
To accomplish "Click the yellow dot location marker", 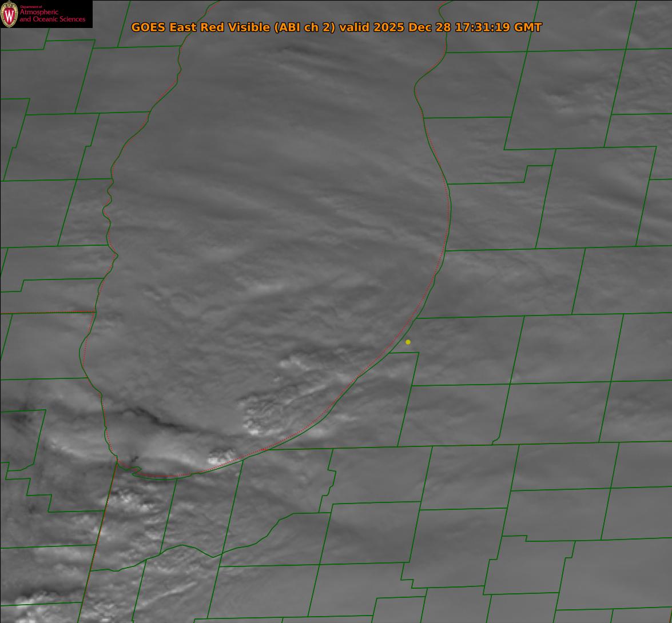I will pyautogui.click(x=408, y=342).
